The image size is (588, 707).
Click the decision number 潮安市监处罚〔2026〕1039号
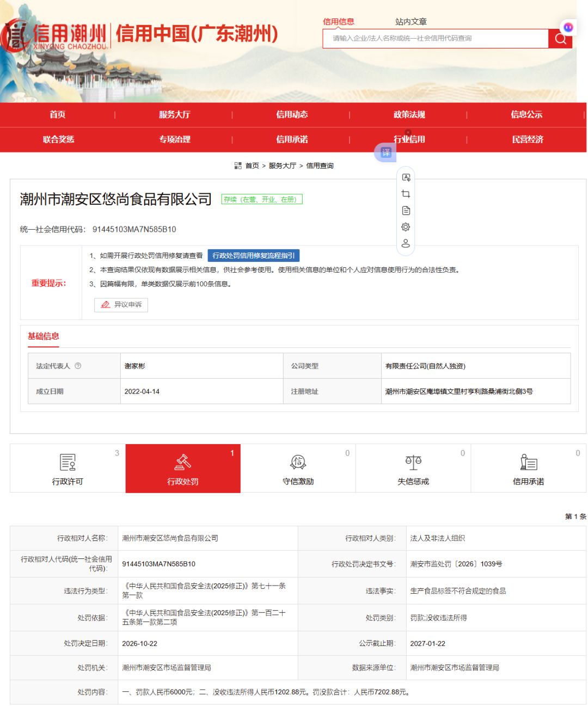pos(456,564)
